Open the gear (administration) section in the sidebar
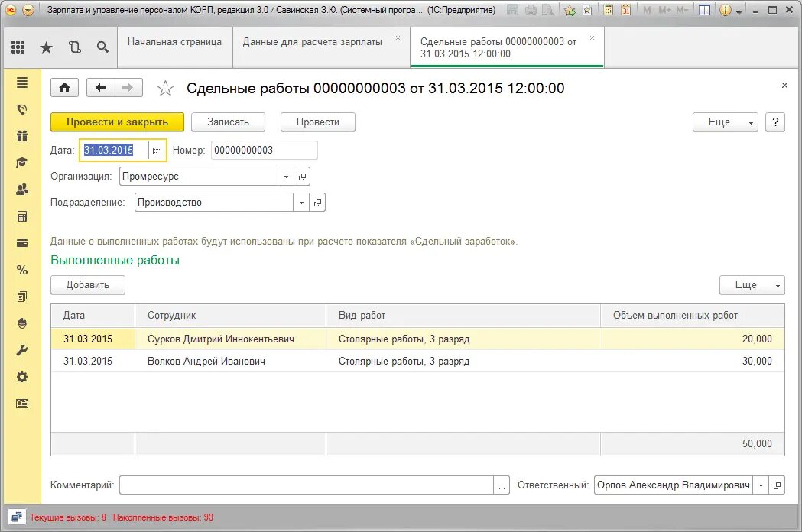The height and width of the screenshot is (532, 802). (x=22, y=377)
